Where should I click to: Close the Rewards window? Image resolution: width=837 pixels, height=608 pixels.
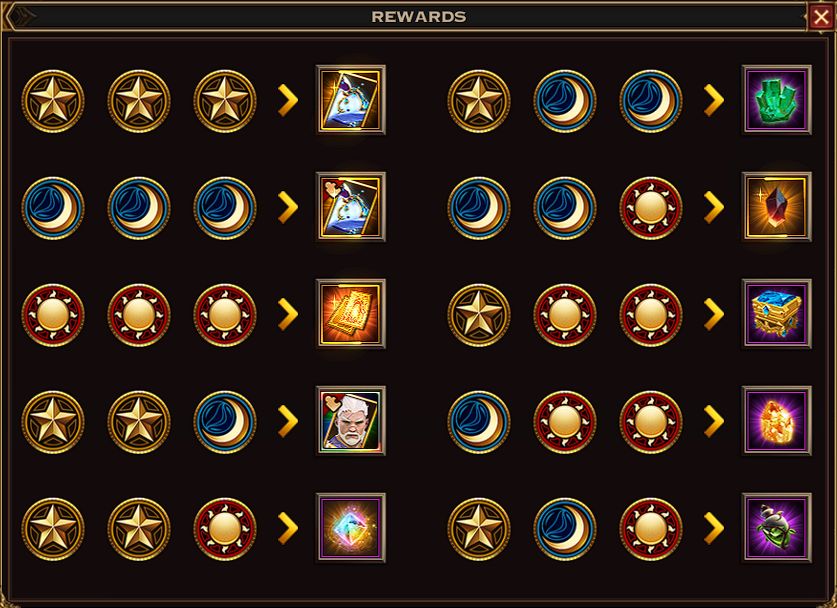click(821, 17)
